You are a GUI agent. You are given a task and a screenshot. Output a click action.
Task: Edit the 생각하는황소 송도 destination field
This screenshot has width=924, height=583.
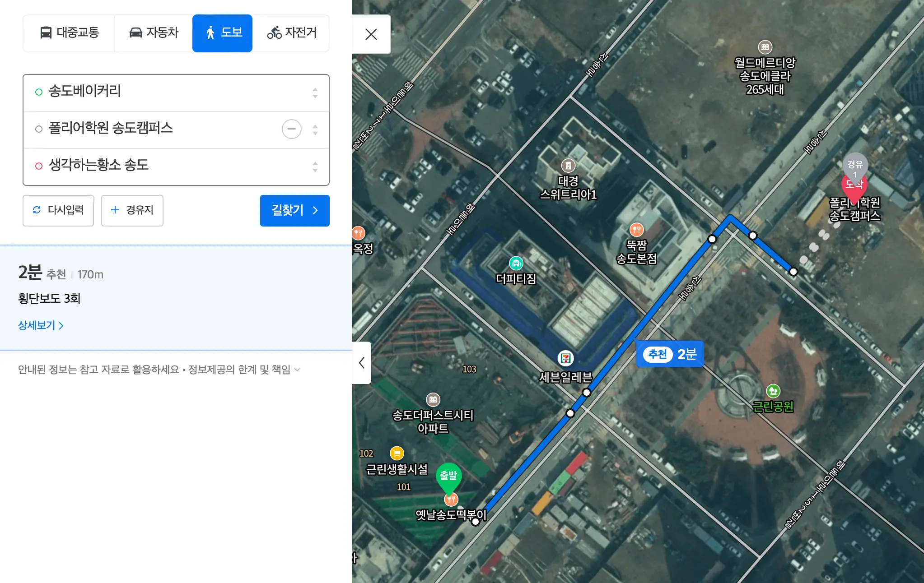tap(176, 167)
